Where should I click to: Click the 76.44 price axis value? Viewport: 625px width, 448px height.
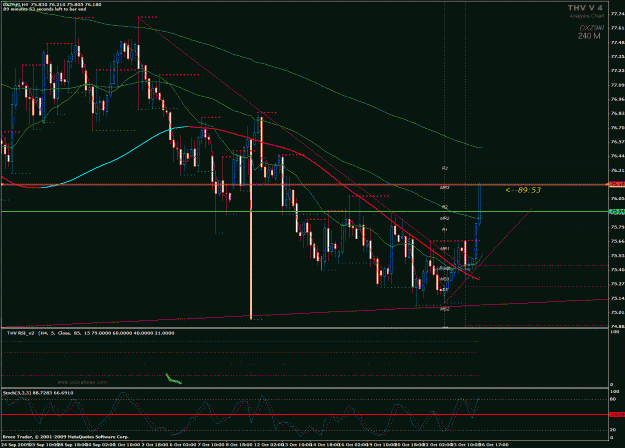point(617,156)
